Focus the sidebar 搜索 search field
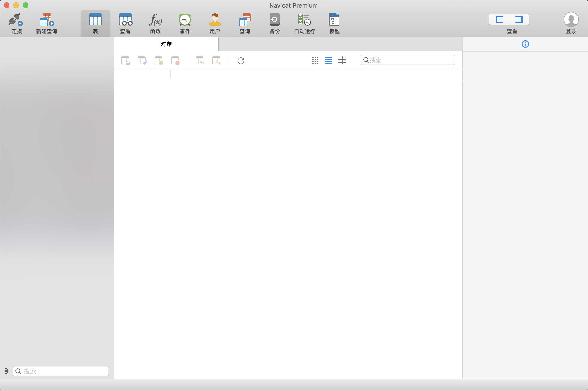 [61, 371]
